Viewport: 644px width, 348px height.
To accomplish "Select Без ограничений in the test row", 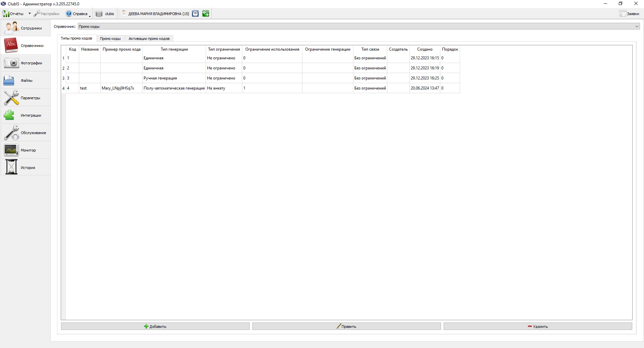I will [370, 88].
